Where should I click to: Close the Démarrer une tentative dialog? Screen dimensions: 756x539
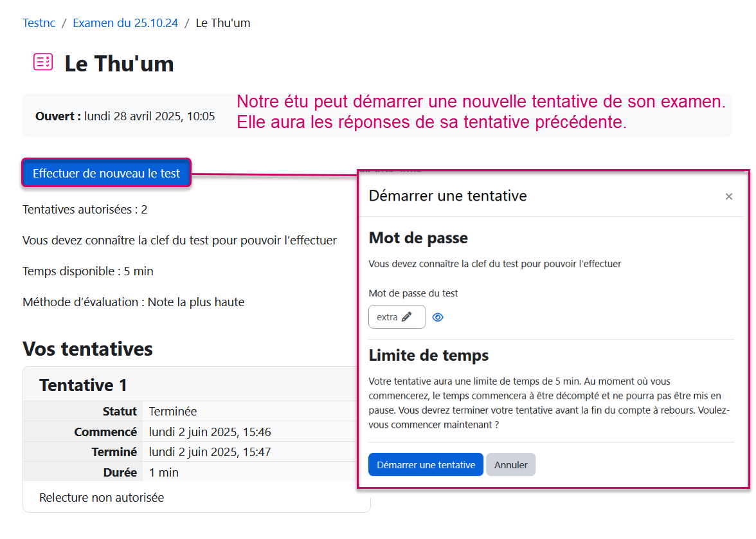point(728,197)
